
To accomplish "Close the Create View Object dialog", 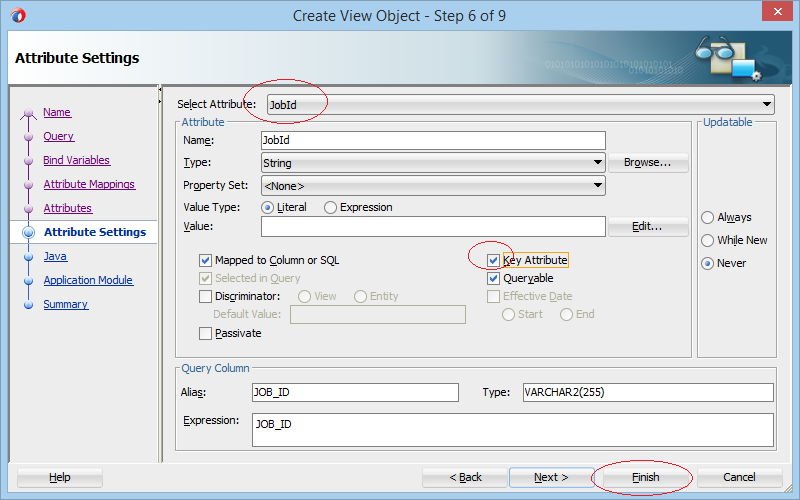I will point(777,11).
